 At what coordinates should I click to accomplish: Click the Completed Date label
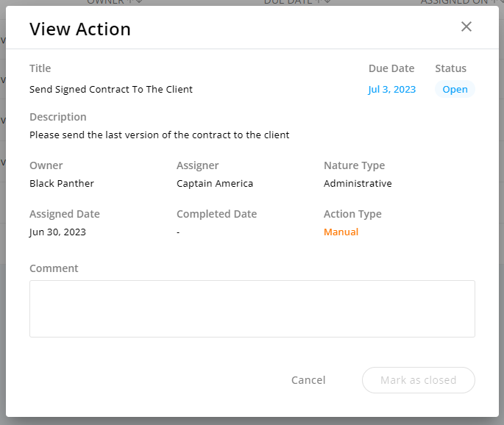(216, 214)
